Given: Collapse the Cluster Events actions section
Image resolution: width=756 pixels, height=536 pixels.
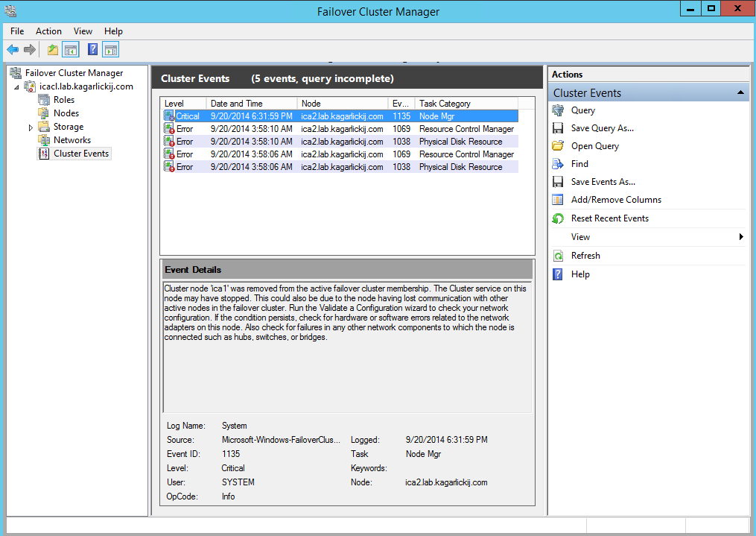Looking at the screenshot, I should click(x=740, y=93).
